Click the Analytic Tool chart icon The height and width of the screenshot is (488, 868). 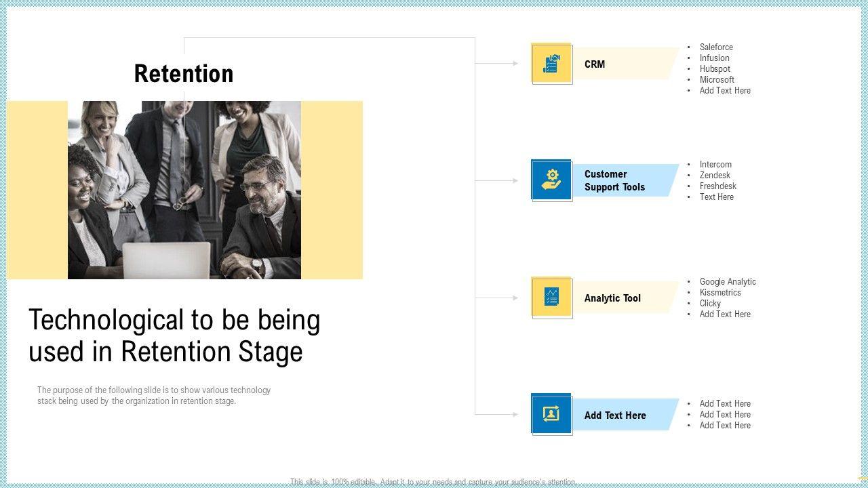pos(551,297)
